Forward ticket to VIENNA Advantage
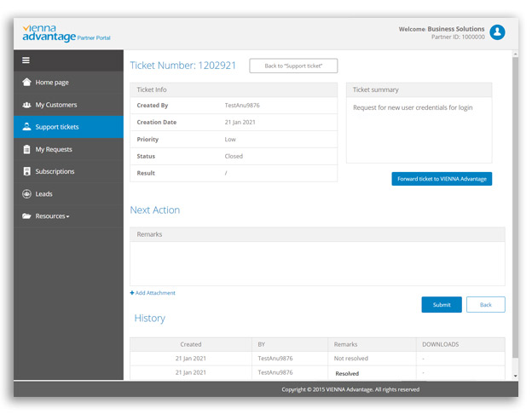 coord(442,179)
